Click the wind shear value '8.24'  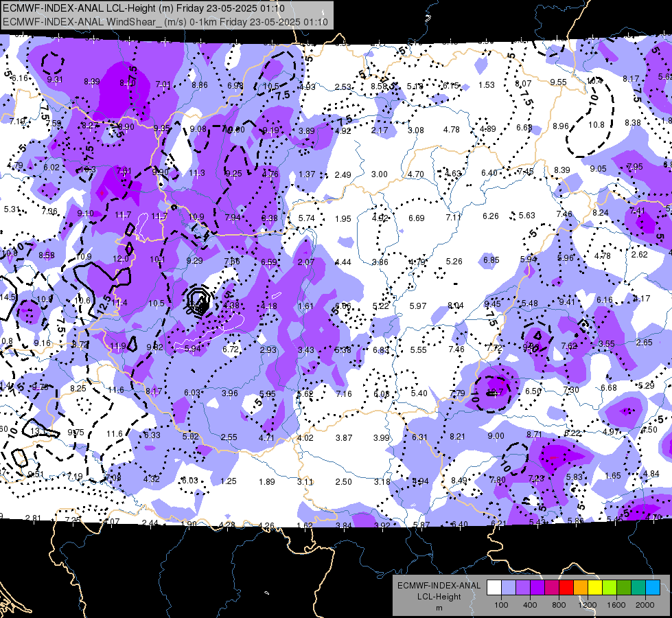point(601,212)
